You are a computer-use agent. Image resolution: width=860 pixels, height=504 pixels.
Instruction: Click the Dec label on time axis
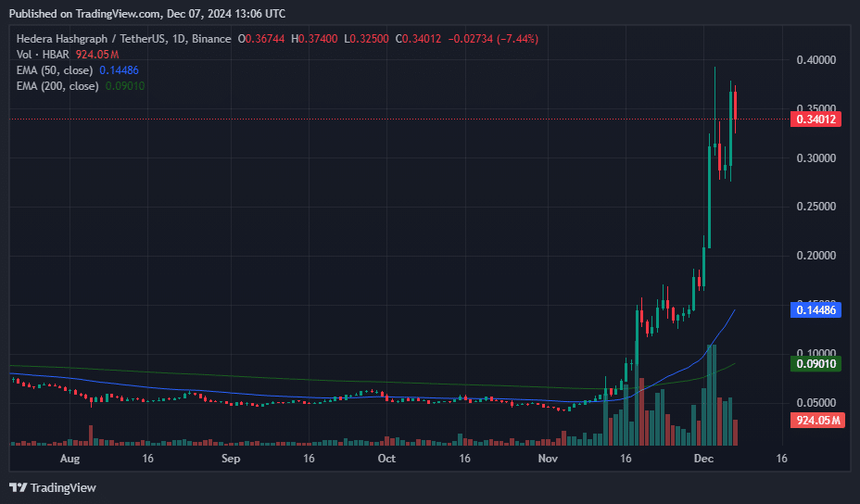tap(703, 459)
